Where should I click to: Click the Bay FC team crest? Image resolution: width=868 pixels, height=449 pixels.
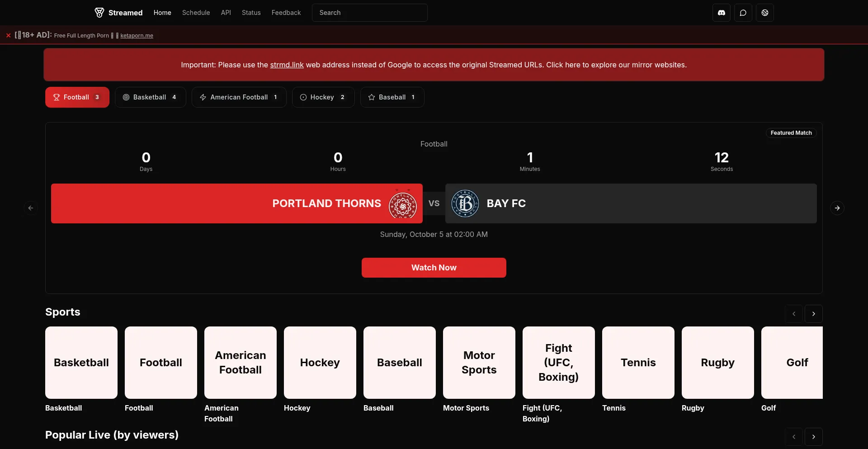465,203
